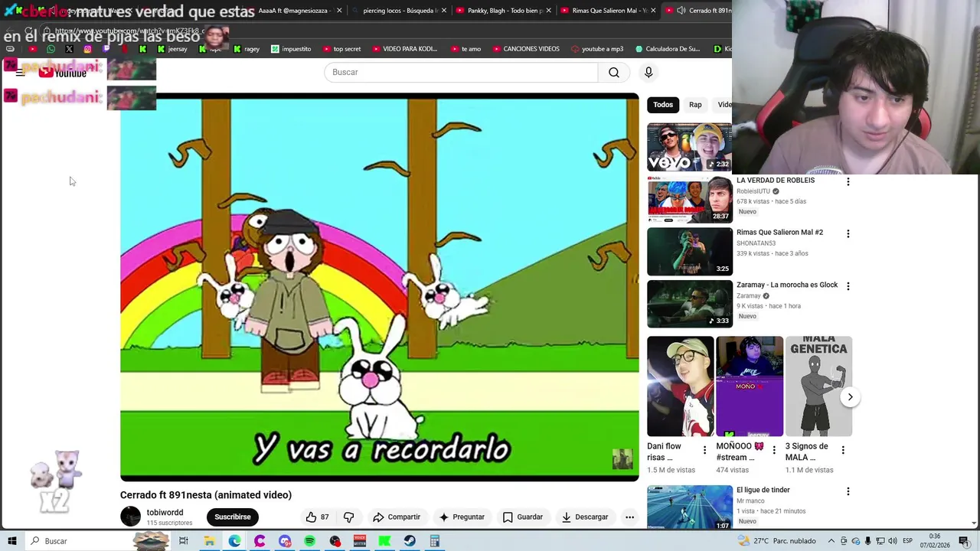Start voice search with the microphone icon
980x551 pixels.
pos(648,72)
